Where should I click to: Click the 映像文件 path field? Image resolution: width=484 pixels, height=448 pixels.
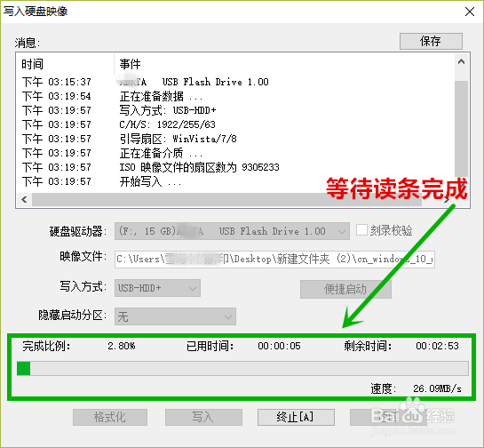274,259
